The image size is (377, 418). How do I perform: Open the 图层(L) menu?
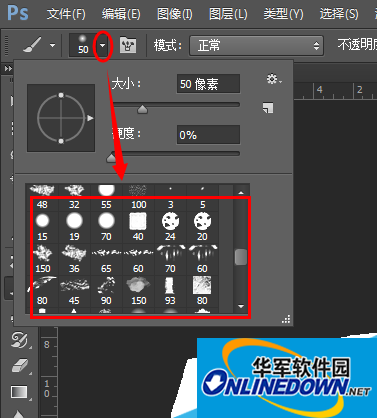(x=228, y=14)
